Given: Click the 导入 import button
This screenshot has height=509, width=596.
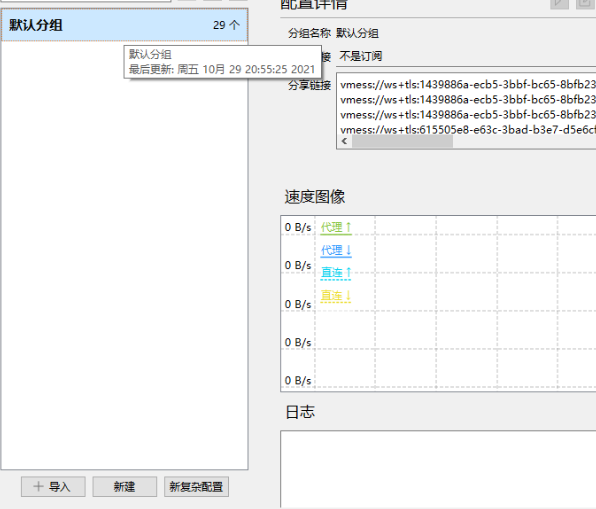Looking at the screenshot, I should 53,487.
